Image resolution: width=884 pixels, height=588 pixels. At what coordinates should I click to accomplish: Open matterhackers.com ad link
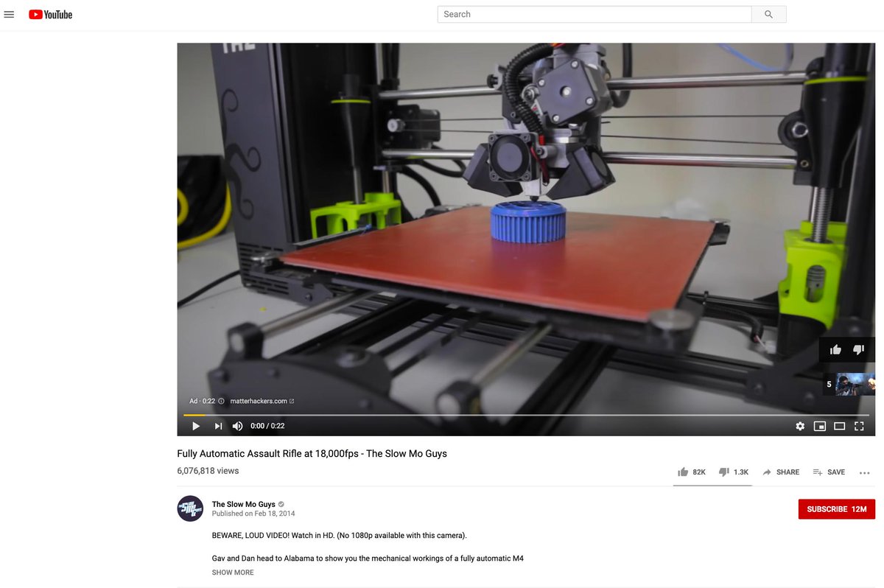pyautogui.click(x=262, y=401)
